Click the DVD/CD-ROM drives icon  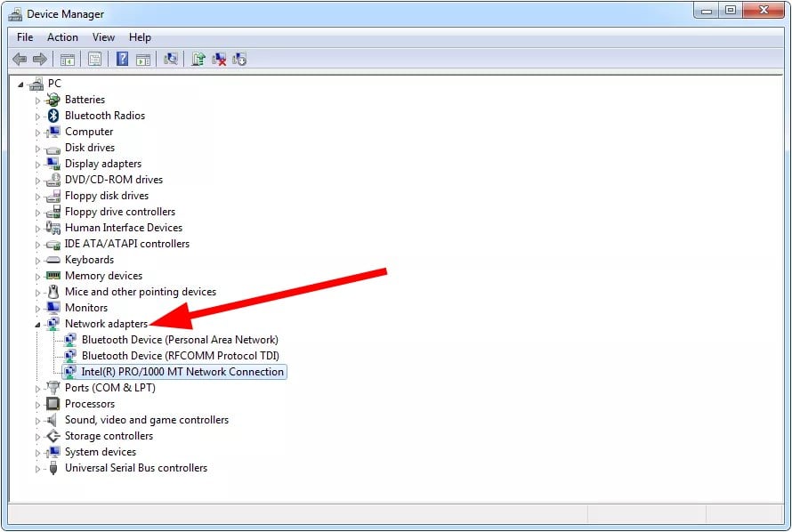(53, 180)
